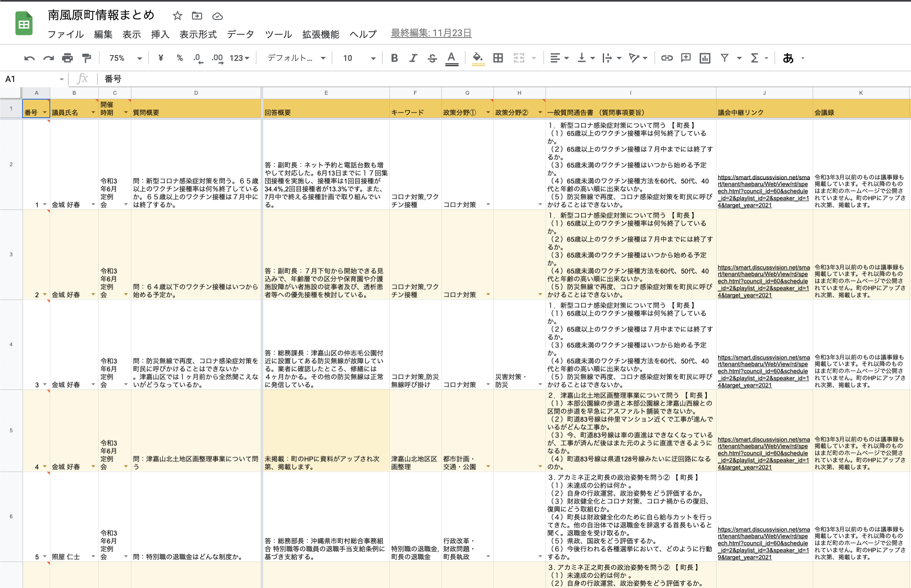Open the text color picker
The width and height of the screenshot is (911, 588).
(x=451, y=58)
